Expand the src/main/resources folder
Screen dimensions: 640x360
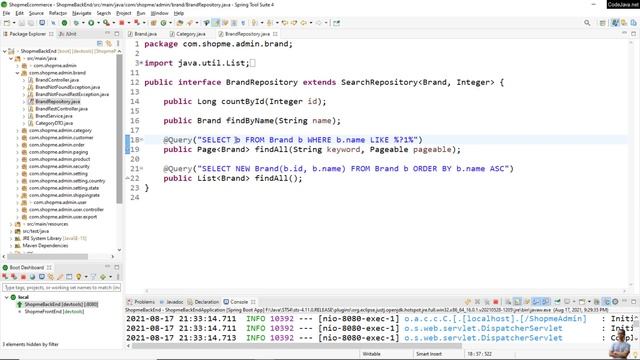(x=11, y=224)
